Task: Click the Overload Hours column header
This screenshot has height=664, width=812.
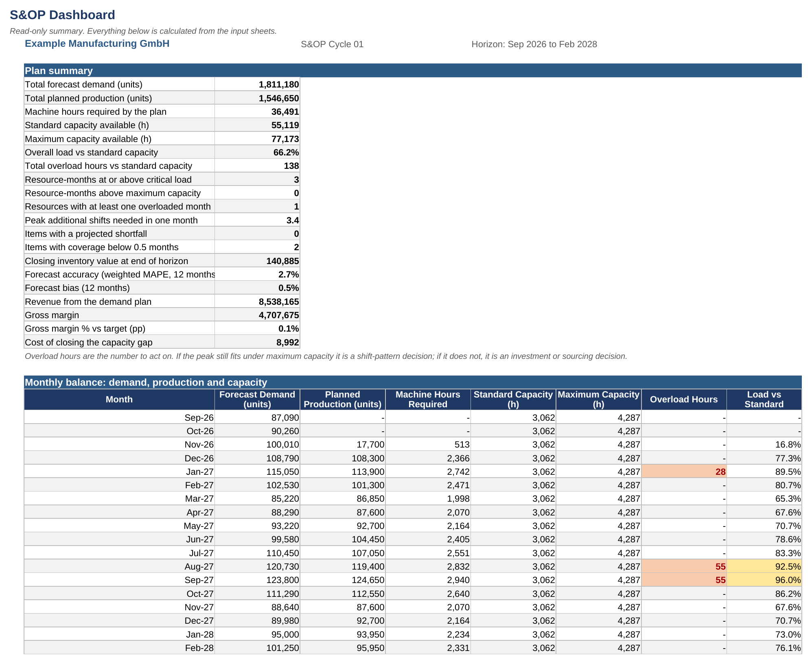Action: click(x=684, y=400)
